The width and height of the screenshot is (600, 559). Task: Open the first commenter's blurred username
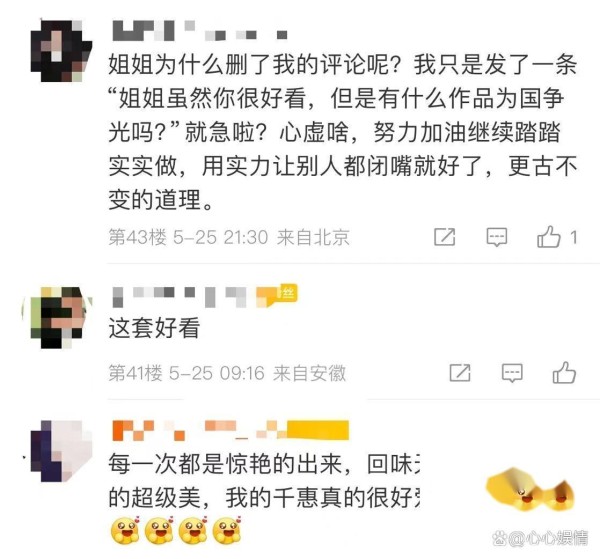pyautogui.click(x=200, y=31)
